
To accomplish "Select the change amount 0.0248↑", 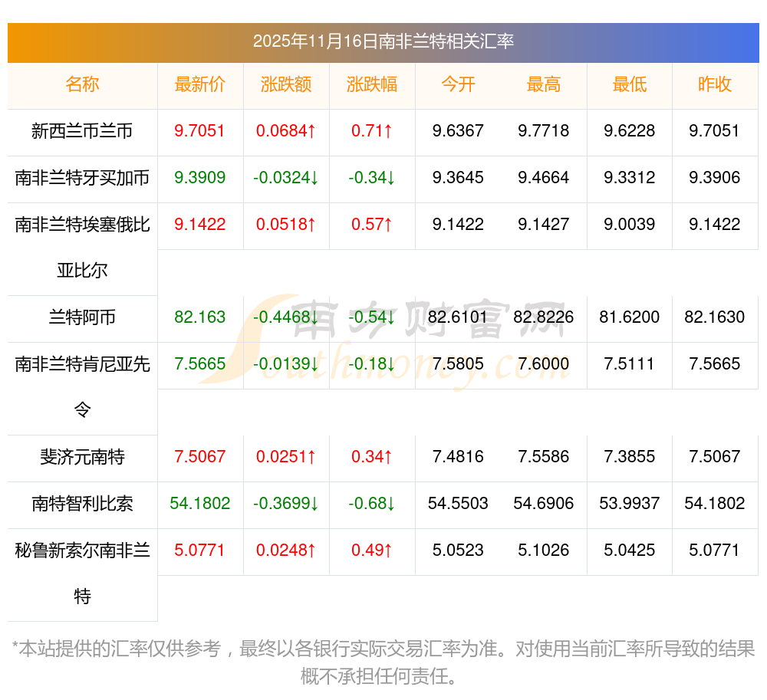I will [285, 550].
